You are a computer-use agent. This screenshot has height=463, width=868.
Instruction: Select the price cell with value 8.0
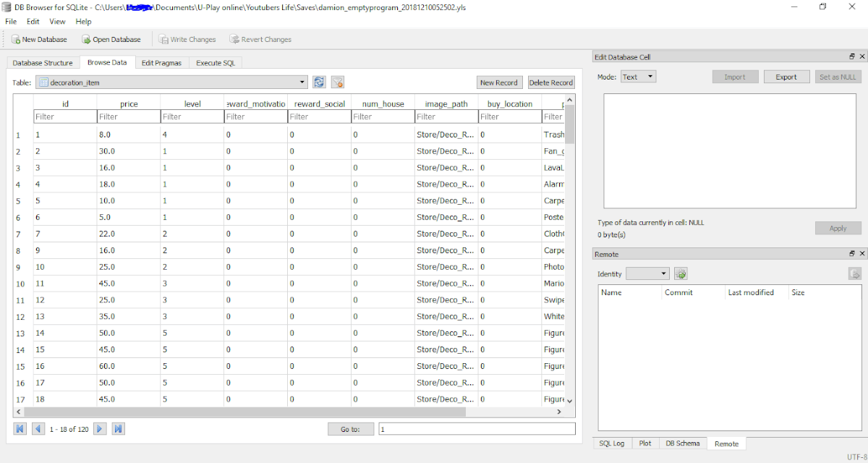point(129,135)
